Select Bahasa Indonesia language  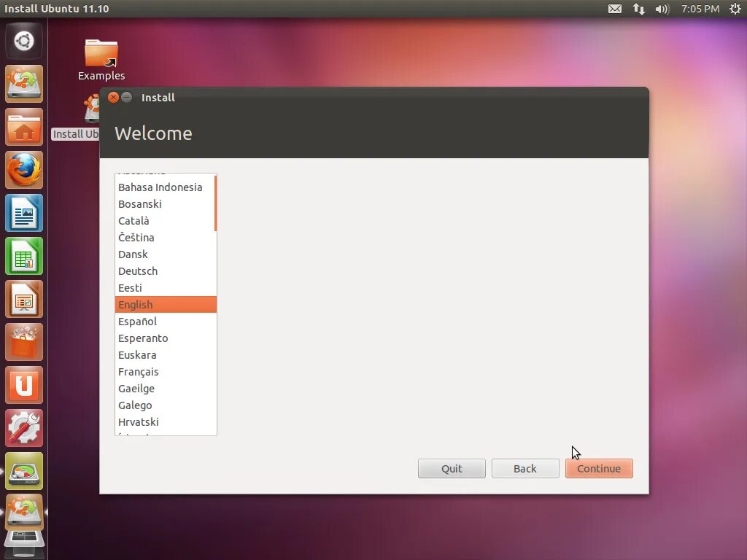pyautogui.click(x=164, y=187)
